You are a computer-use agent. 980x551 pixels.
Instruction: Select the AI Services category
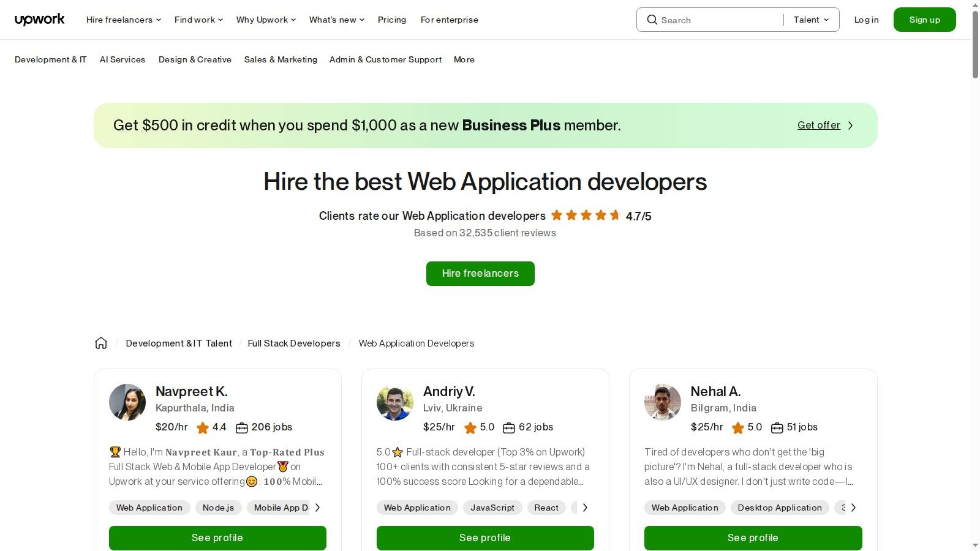coord(123,59)
